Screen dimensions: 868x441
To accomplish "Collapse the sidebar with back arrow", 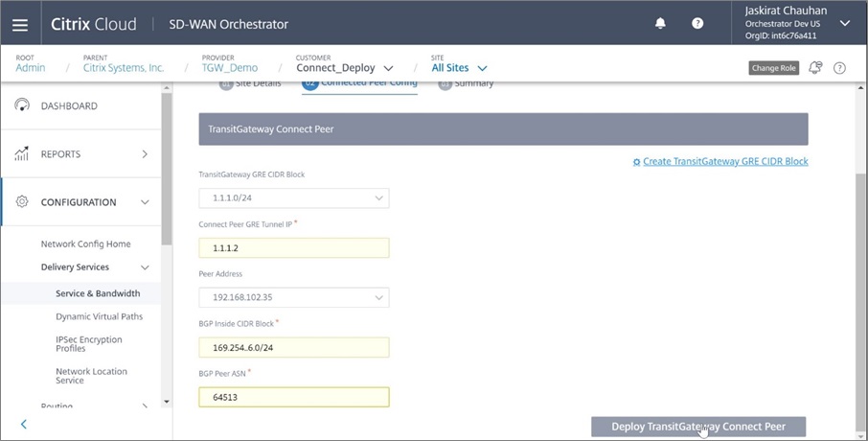I will tap(23, 425).
